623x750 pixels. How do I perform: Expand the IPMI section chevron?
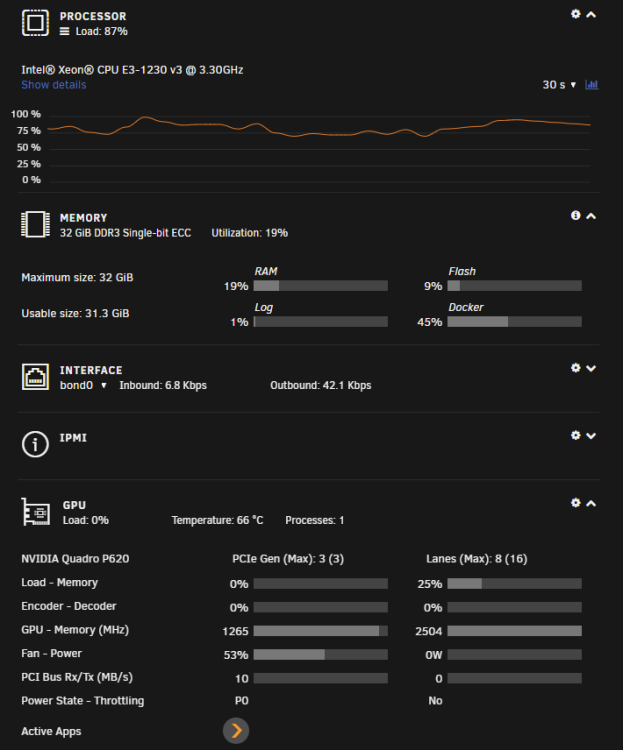(x=591, y=436)
